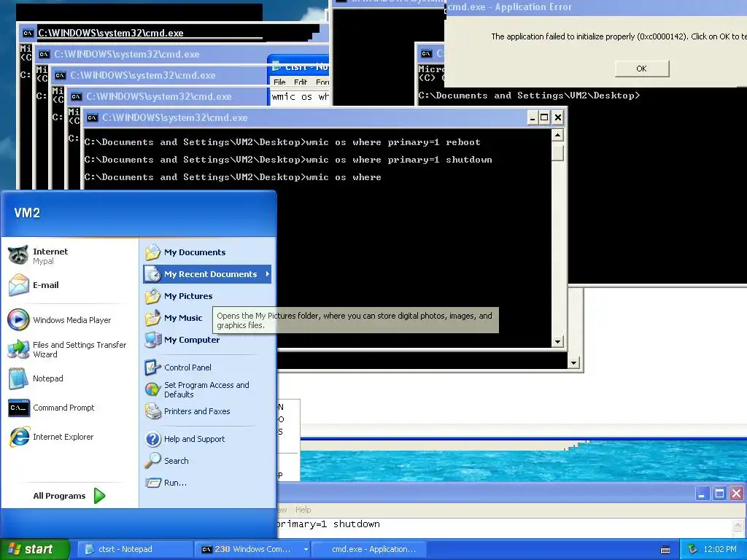
Task: Click the Start button
Action: [x=34, y=549]
